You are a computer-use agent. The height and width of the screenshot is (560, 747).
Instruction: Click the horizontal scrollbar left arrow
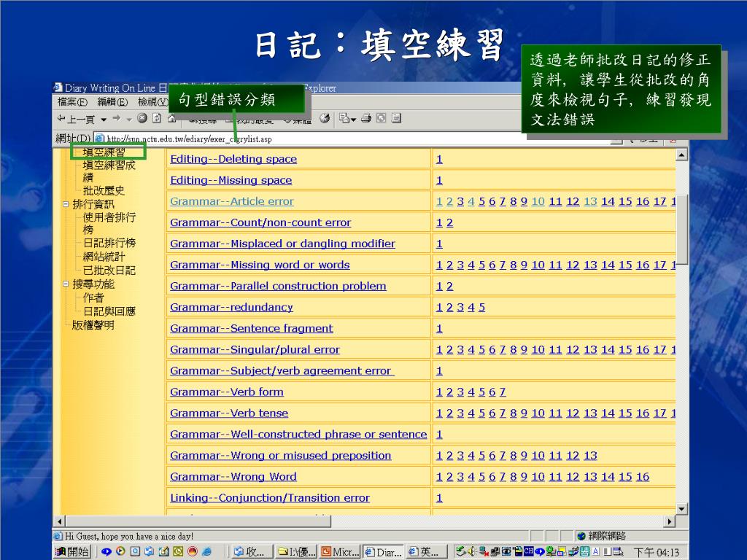(60, 521)
